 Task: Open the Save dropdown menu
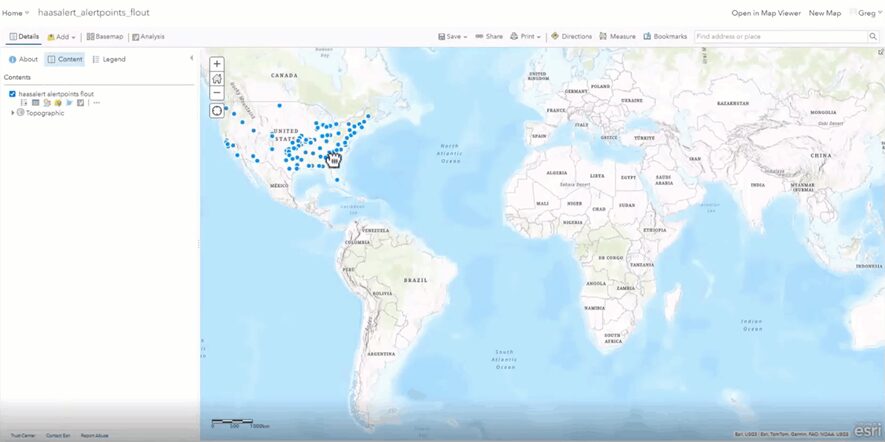click(453, 36)
